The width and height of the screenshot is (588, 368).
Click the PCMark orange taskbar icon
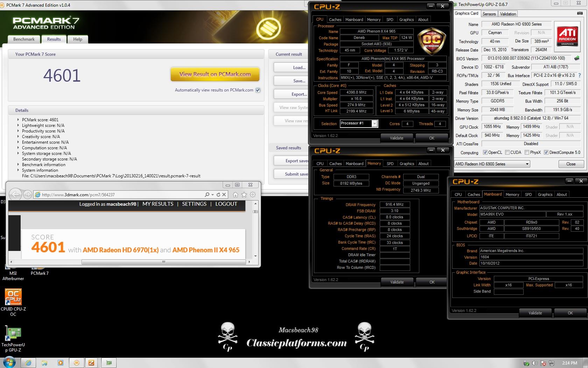point(77,363)
